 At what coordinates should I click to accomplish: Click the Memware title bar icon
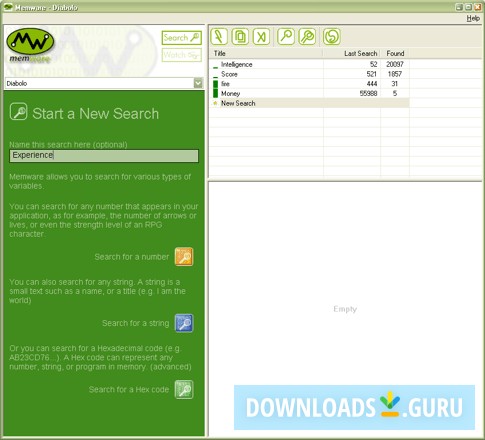[8, 7]
